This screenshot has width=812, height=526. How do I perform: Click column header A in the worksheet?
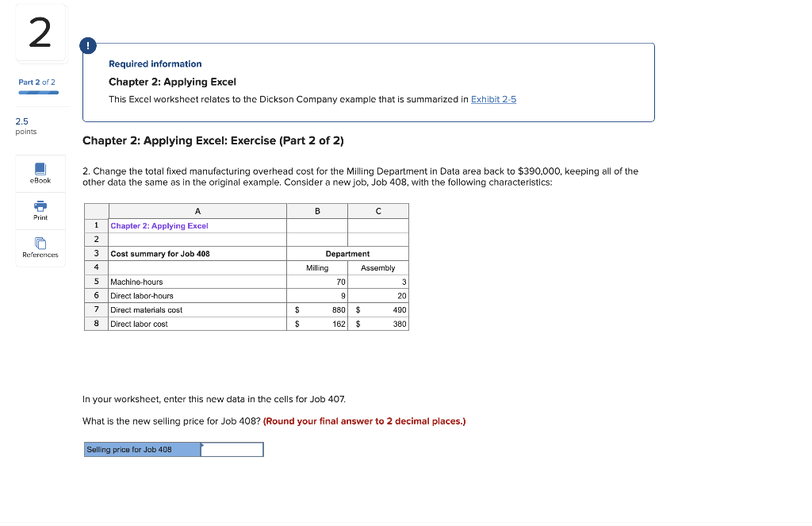197,211
